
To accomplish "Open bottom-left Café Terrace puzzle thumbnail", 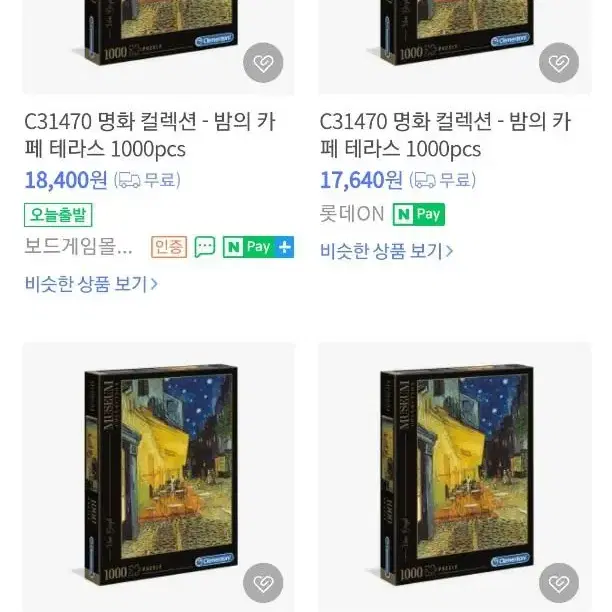I will coord(158,477).
